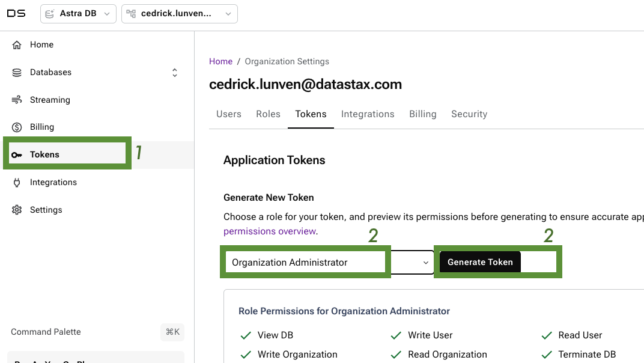Expand the Databases list chevrons
Screen dimensions: 644x363
point(175,73)
